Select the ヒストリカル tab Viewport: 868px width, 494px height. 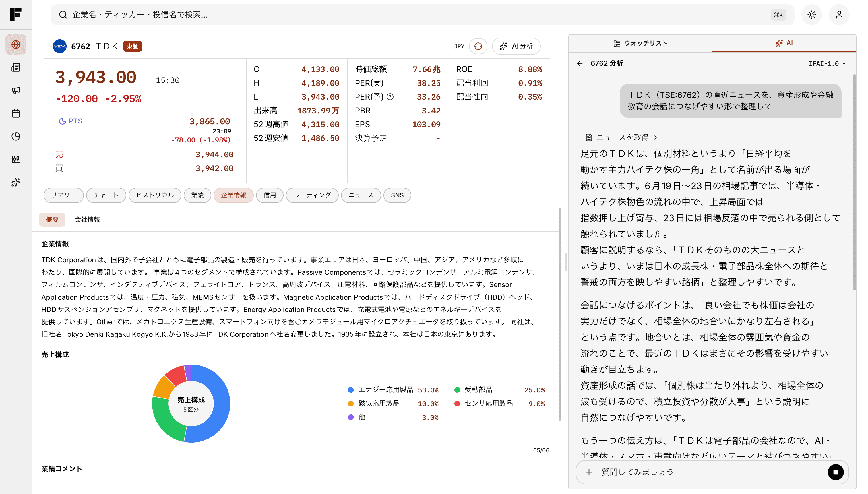[155, 195]
